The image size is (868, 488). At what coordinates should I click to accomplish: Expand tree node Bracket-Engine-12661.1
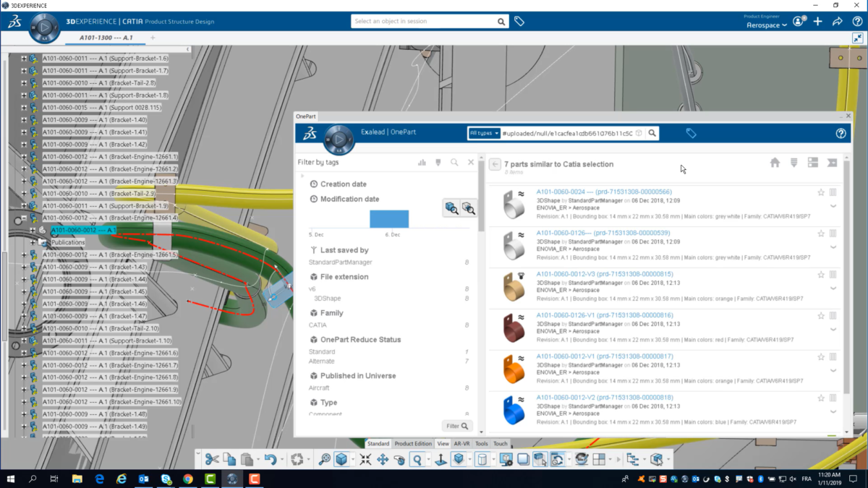[24, 157]
